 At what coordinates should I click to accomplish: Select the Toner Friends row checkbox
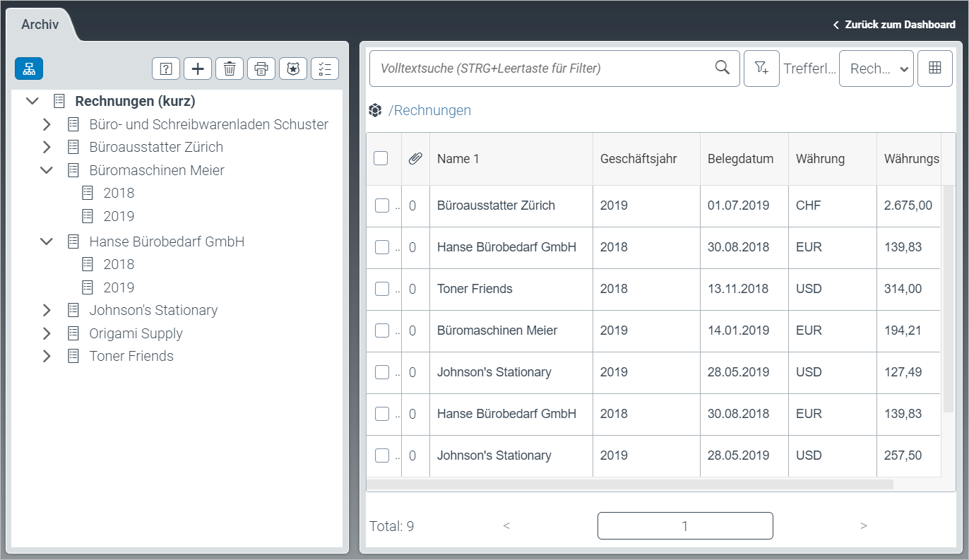click(381, 289)
